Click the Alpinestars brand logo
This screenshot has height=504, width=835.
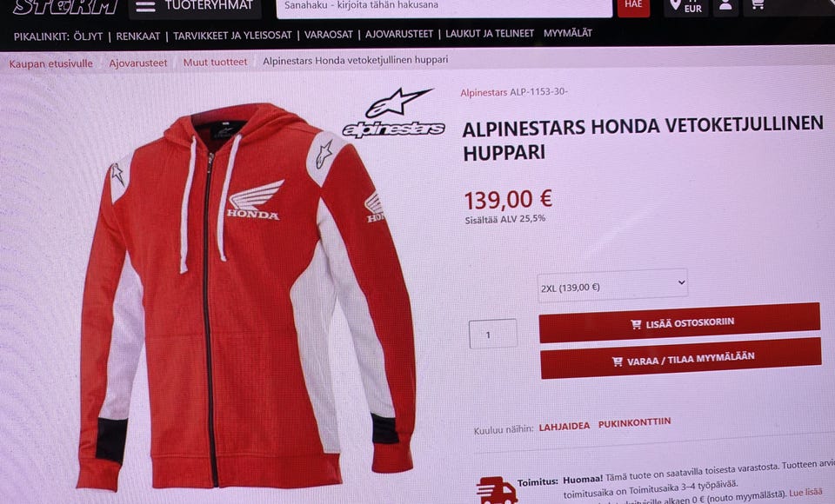tap(394, 113)
